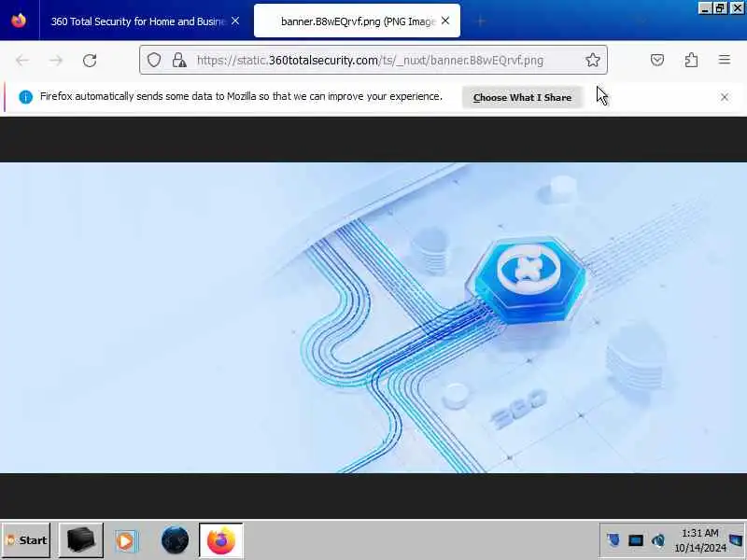Image resolution: width=747 pixels, height=560 pixels.
Task: Restore down the Firefox window
Action: pos(720,8)
